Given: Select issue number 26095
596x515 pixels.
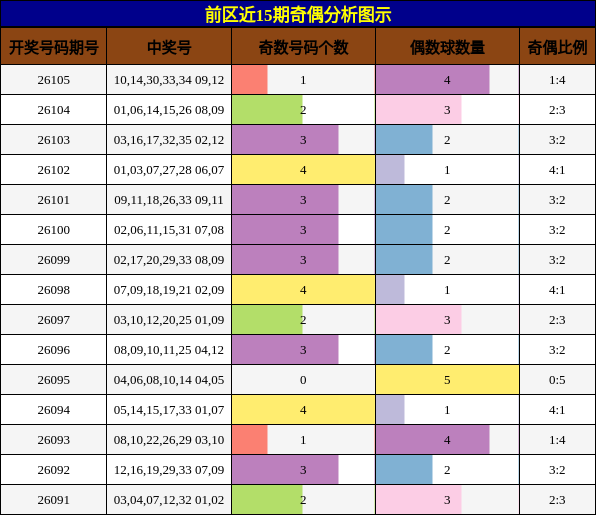Looking at the screenshot, I should [54, 380].
